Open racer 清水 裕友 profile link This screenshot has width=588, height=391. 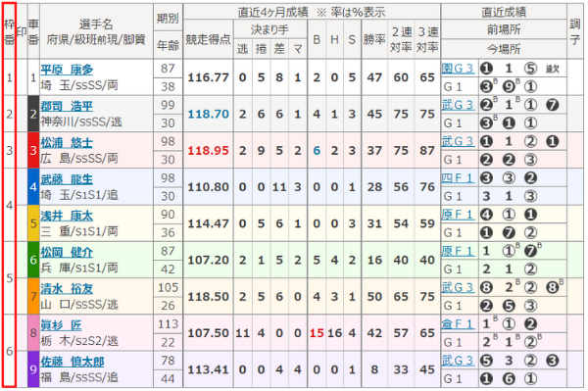point(67,289)
